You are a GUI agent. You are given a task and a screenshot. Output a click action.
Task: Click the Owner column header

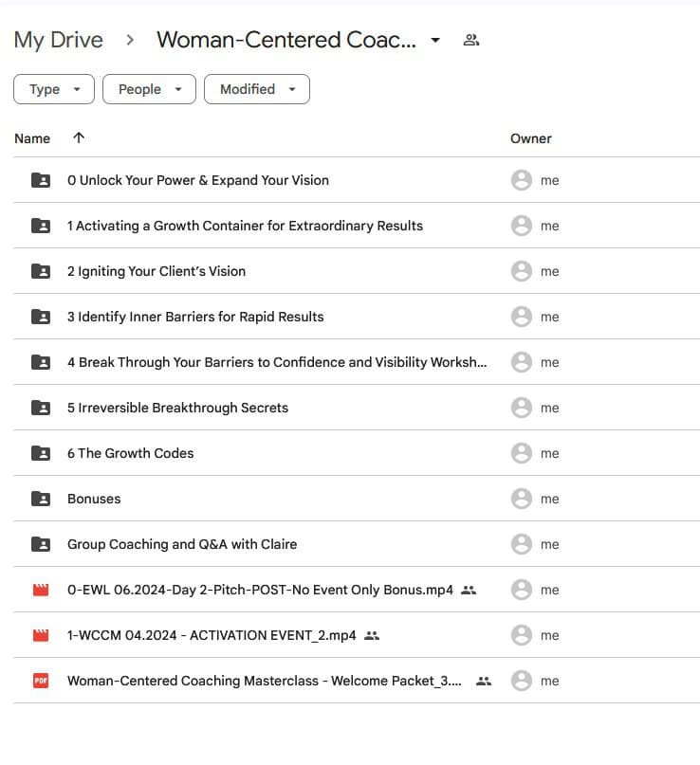pyautogui.click(x=530, y=138)
